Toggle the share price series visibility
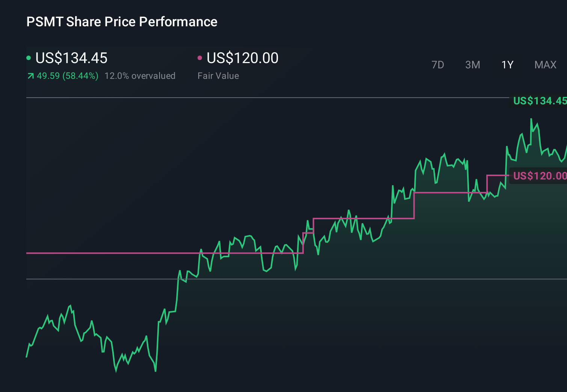This screenshot has height=392, width=567. 29,57
